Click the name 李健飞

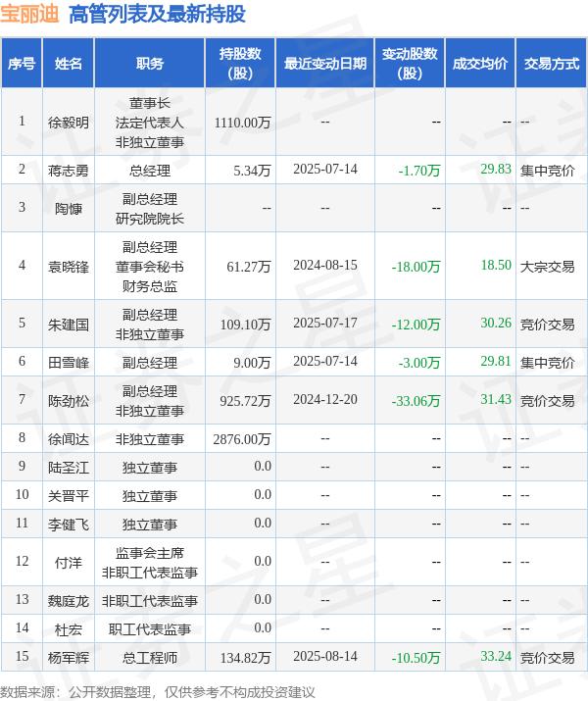click(69, 525)
